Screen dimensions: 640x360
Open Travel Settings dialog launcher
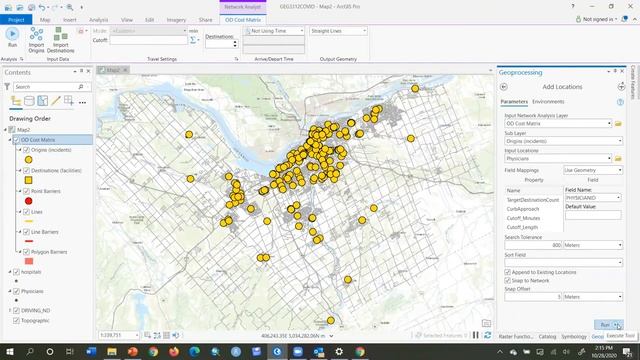click(x=236, y=59)
